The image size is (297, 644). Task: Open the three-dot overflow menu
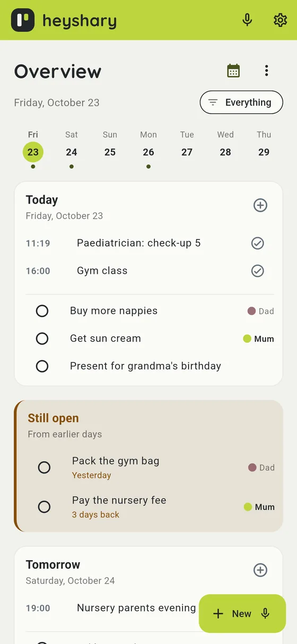(x=266, y=71)
